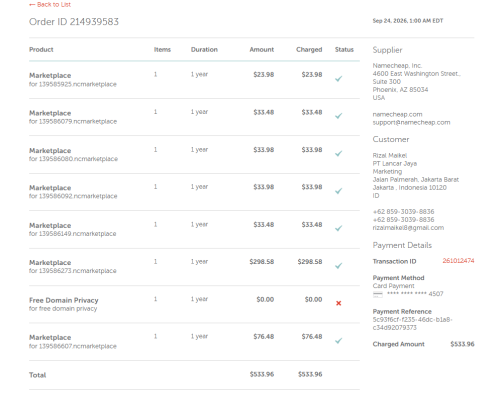Image resolution: width=500 pixels, height=394 pixels.
Task: Click checkmark status icon for 139586080.ncmarketplace
Action: point(338,154)
